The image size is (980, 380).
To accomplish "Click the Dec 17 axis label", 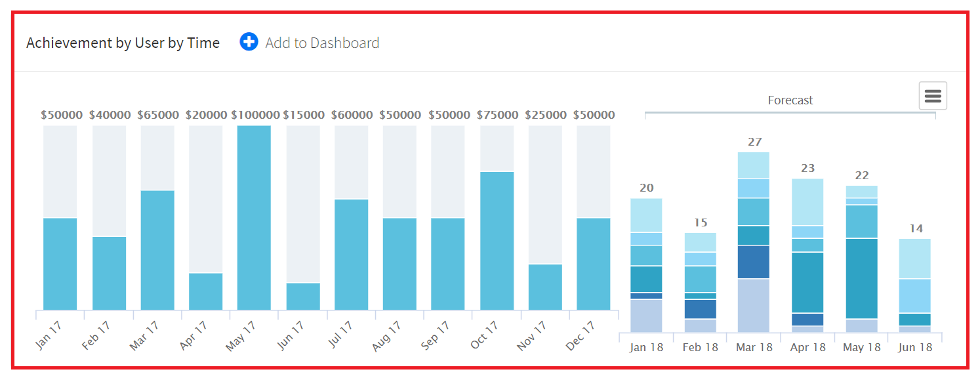I will (x=580, y=335).
